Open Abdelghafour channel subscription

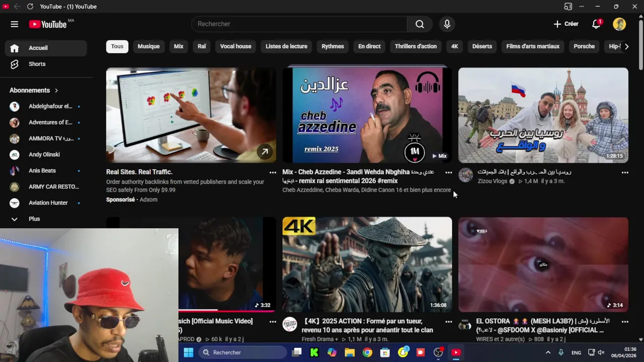(x=46, y=107)
